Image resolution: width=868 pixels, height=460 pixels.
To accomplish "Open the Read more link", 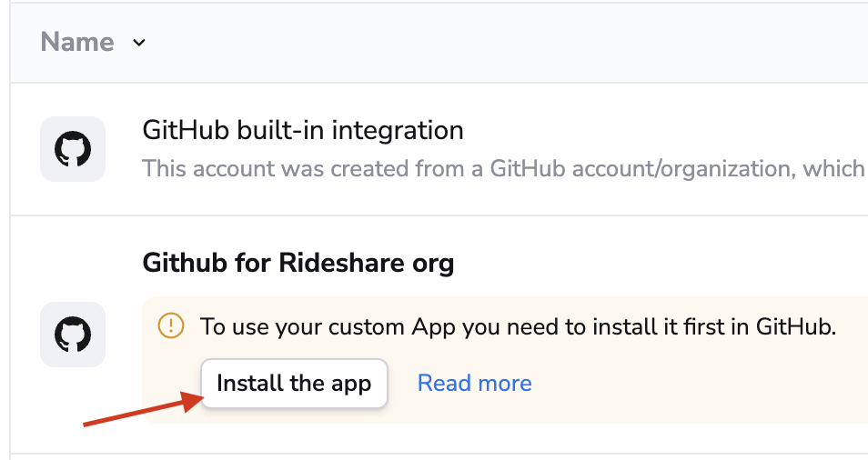I will 474,383.
